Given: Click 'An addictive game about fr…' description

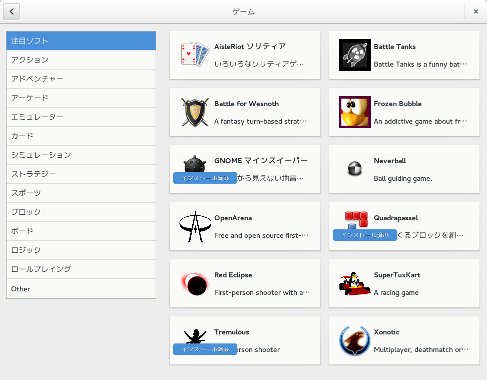Looking at the screenshot, I should coord(420,122).
